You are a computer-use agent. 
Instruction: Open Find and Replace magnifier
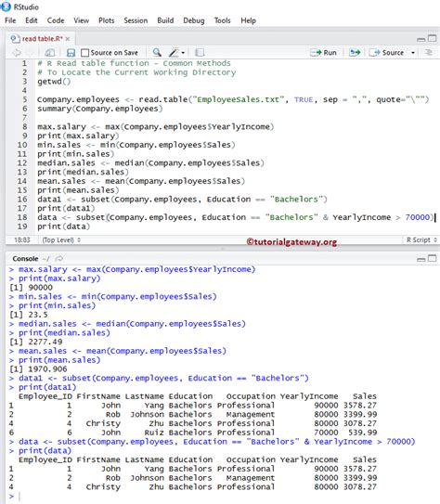pos(157,52)
